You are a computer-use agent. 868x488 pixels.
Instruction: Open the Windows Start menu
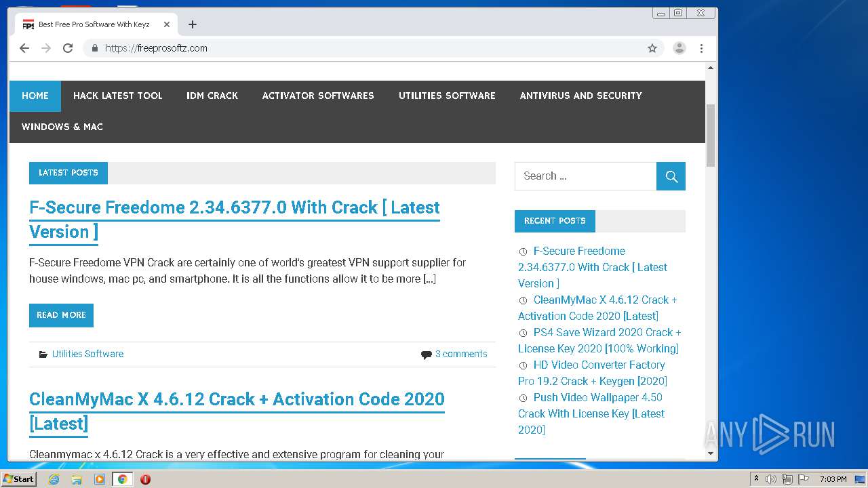tap(18, 479)
